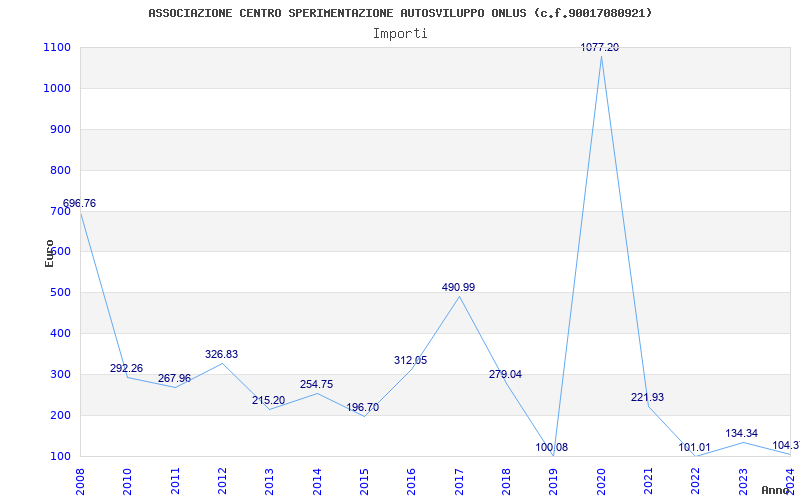Select the 326.83 data label
The image size is (800, 500).
point(221,354)
